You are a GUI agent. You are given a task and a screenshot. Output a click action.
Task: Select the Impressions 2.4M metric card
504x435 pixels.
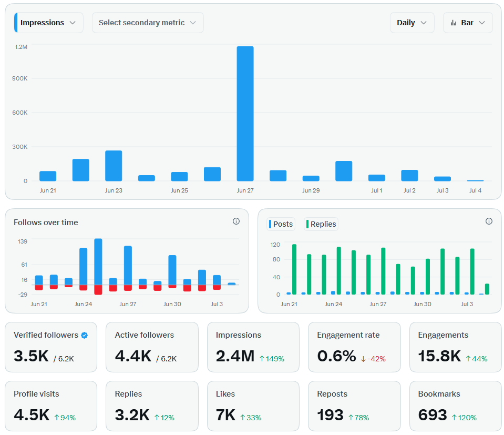tap(253, 347)
